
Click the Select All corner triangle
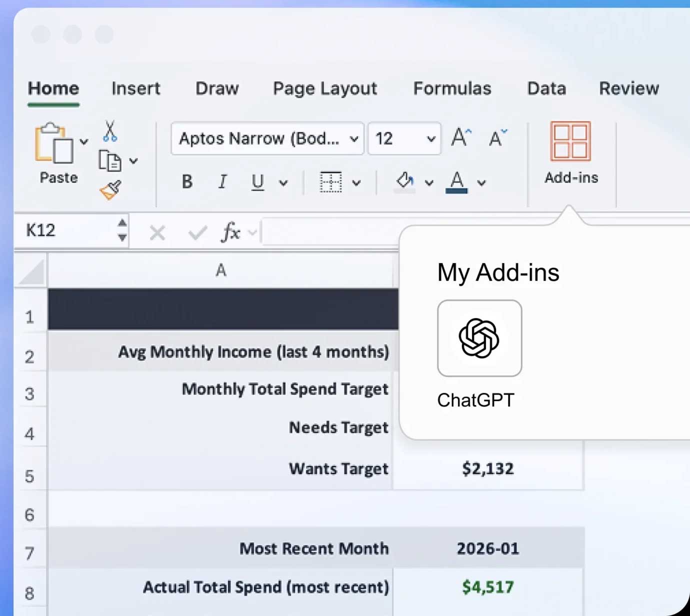[31, 271]
